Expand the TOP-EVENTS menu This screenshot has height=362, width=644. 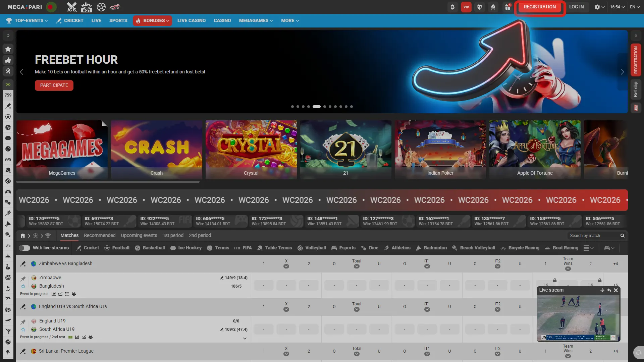pos(27,21)
